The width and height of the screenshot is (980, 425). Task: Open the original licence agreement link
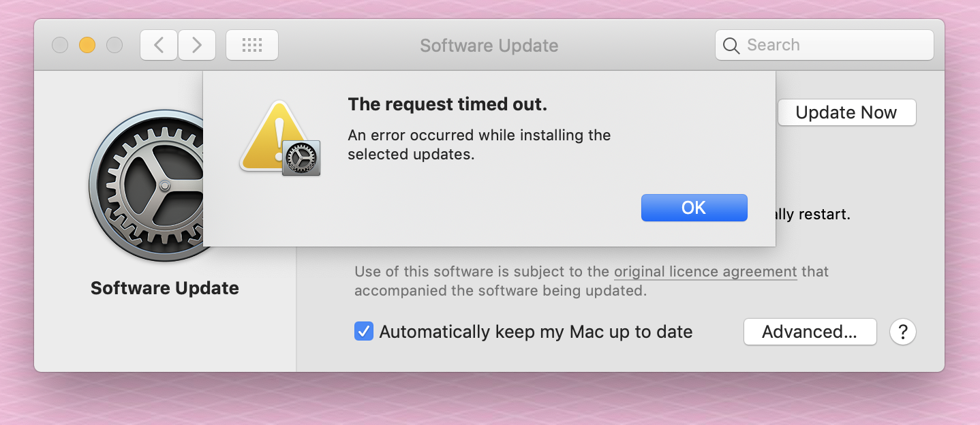(x=705, y=272)
